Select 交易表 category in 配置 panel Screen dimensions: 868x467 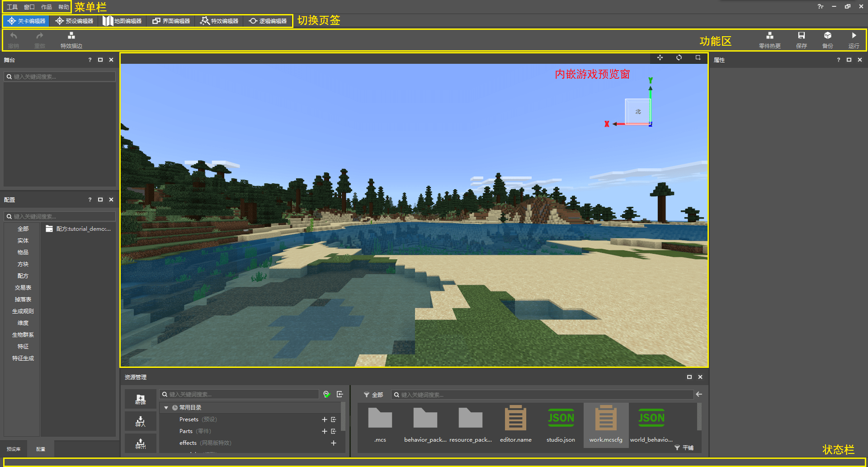(x=23, y=288)
